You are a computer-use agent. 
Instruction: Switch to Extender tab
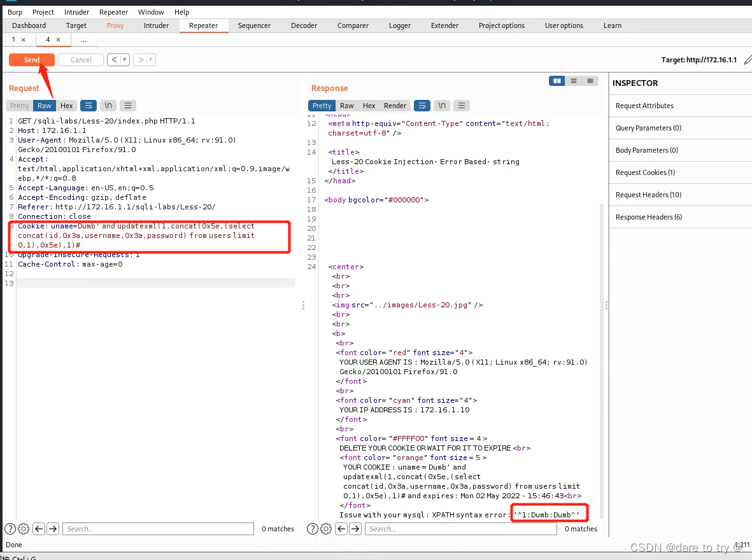pos(444,26)
